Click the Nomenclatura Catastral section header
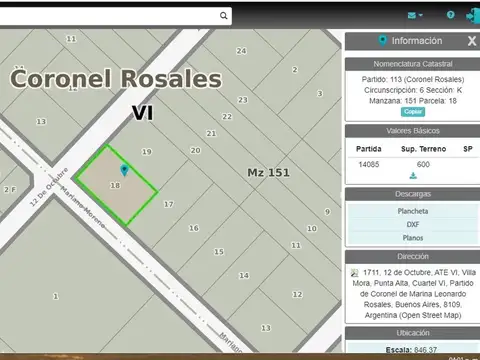The width and height of the screenshot is (480, 360). (413, 64)
